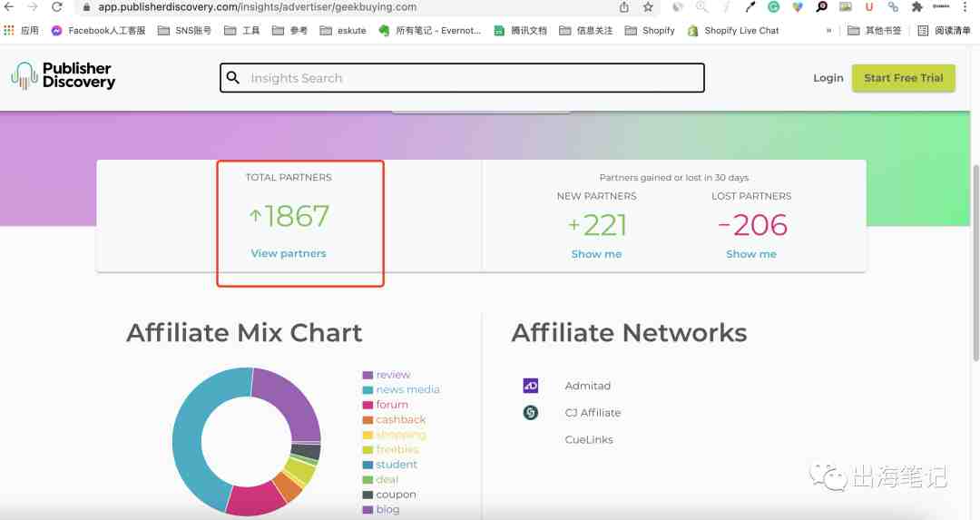Toggle the forum legend swatch
The height and width of the screenshot is (520, 980).
click(367, 405)
